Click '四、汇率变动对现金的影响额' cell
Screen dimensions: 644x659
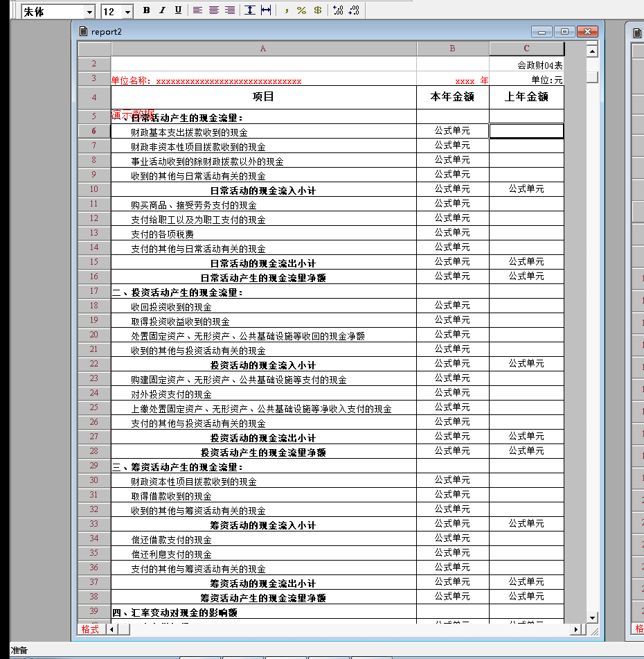[263, 612]
